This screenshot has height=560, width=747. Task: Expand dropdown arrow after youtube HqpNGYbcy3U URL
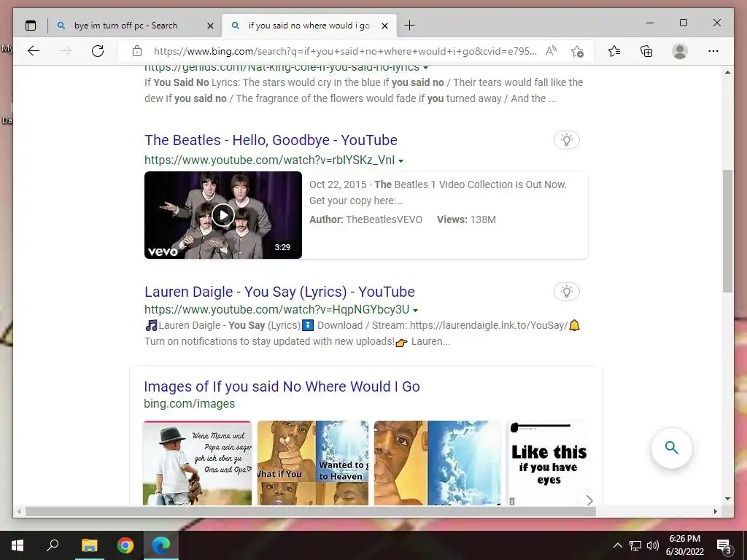click(x=415, y=311)
